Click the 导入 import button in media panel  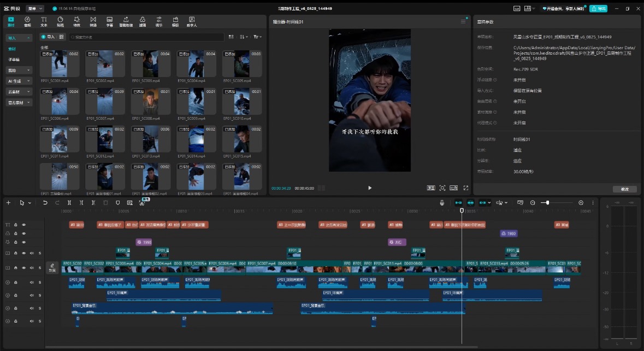click(48, 37)
